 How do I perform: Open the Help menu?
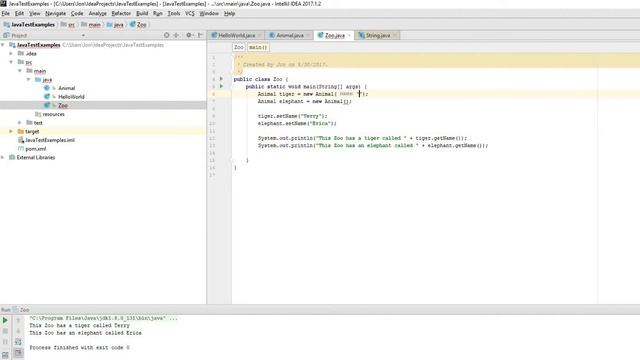229,13
